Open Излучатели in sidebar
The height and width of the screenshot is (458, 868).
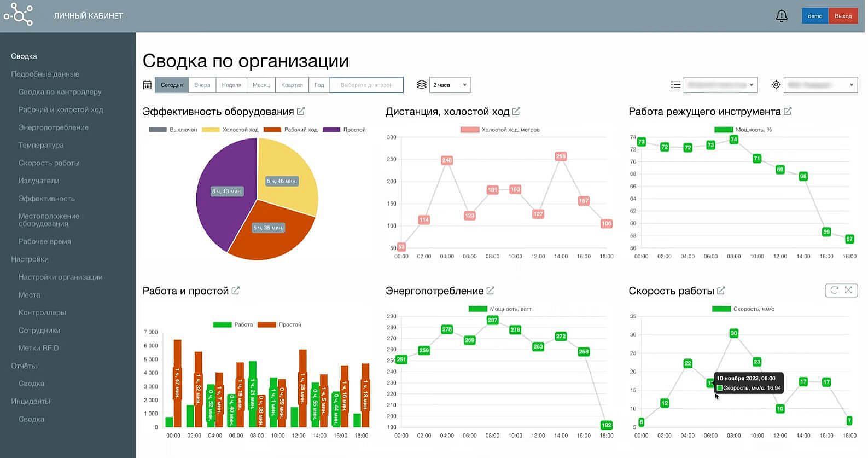(x=39, y=181)
